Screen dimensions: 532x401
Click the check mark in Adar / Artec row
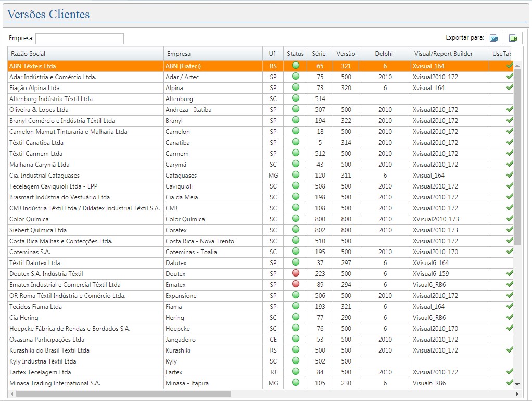click(x=509, y=77)
